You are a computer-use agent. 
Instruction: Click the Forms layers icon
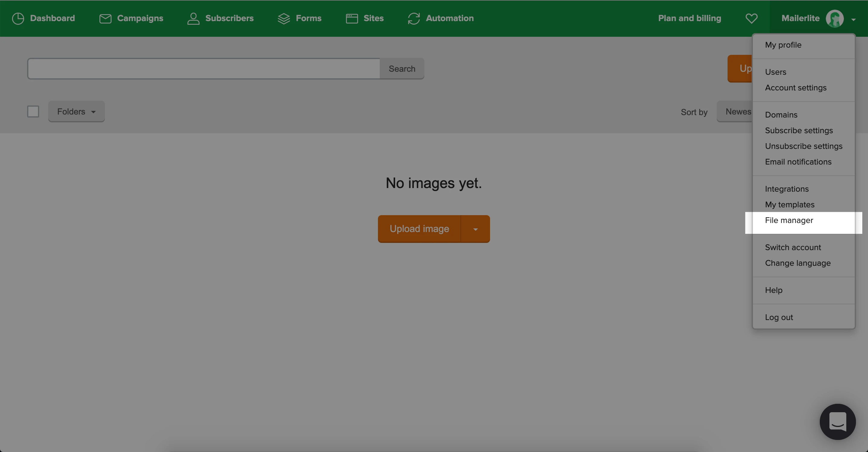coord(284,18)
